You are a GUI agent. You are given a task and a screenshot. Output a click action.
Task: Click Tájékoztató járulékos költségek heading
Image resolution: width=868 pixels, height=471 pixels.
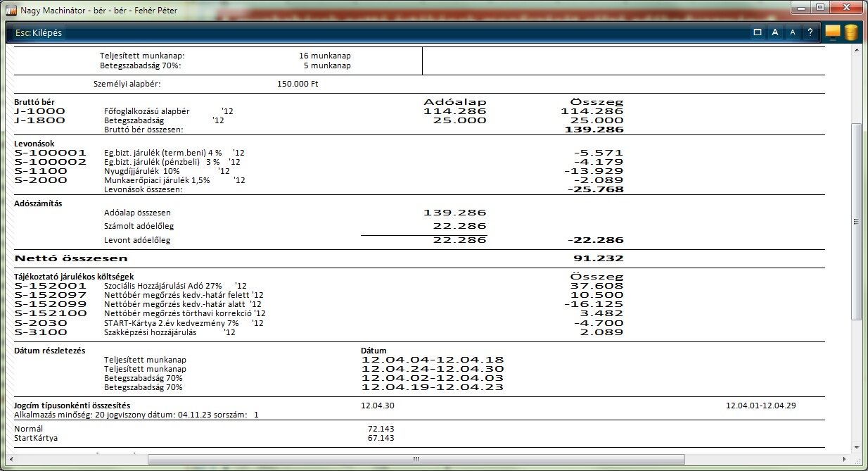pyautogui.click(x=74, y=277)
